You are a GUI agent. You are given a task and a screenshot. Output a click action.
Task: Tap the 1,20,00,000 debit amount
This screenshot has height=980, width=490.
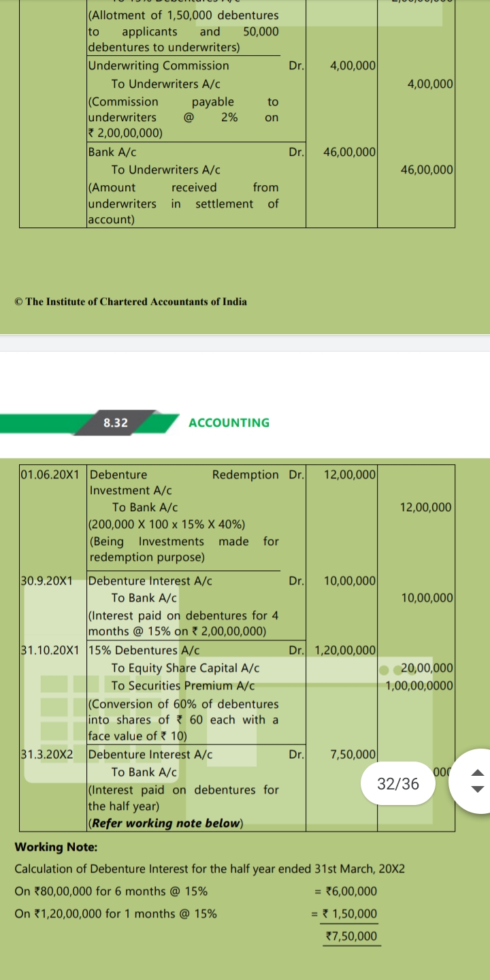(346, 650)
